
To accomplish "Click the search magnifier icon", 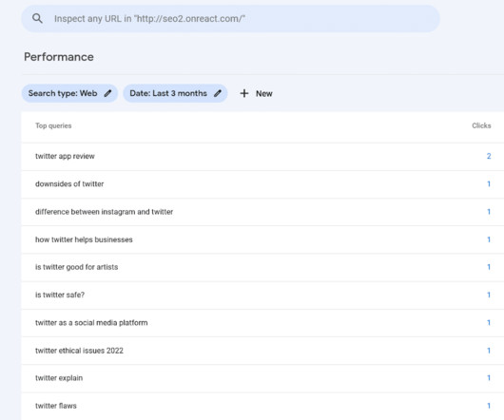I will 37,19.
